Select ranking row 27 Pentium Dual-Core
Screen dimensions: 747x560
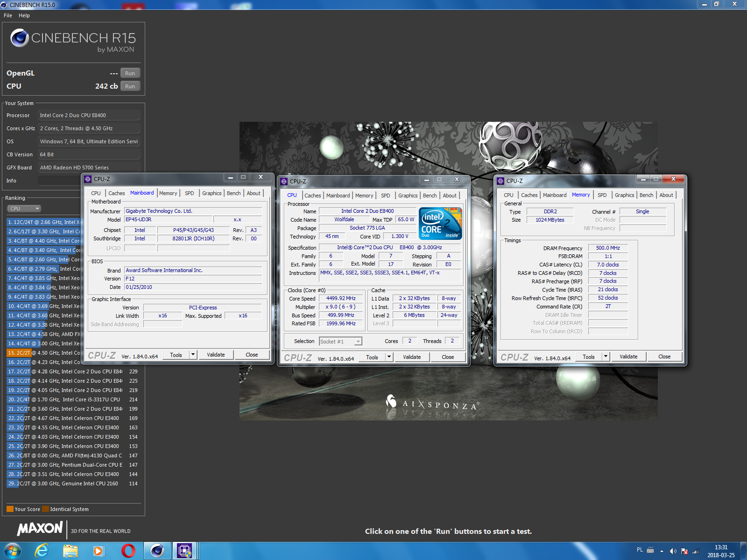[73, 465]
